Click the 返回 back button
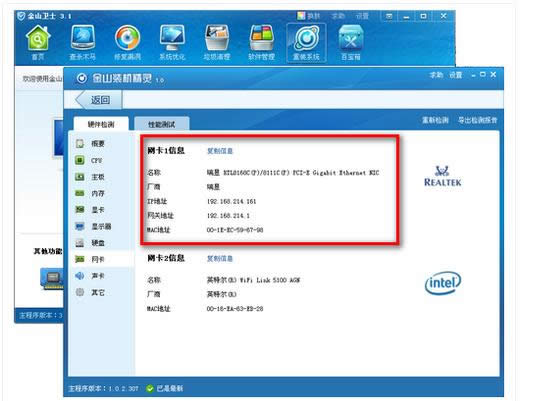Viewport: 548px width, 401px height. [99, 100]
